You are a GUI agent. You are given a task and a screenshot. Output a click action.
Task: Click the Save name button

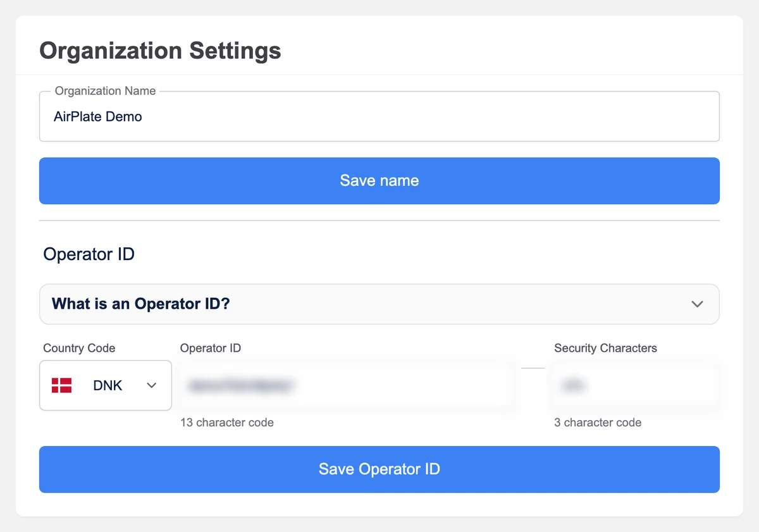tap(379, 181)
